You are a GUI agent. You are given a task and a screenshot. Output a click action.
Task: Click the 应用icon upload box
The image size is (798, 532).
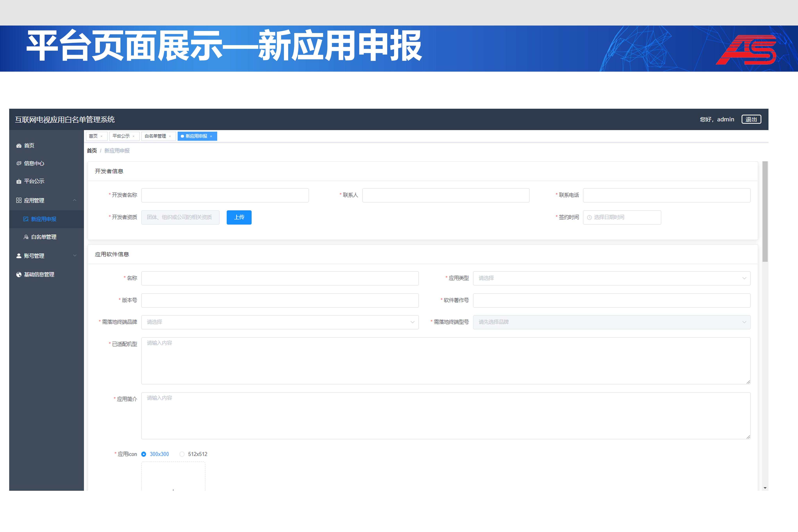coord(173,476)
